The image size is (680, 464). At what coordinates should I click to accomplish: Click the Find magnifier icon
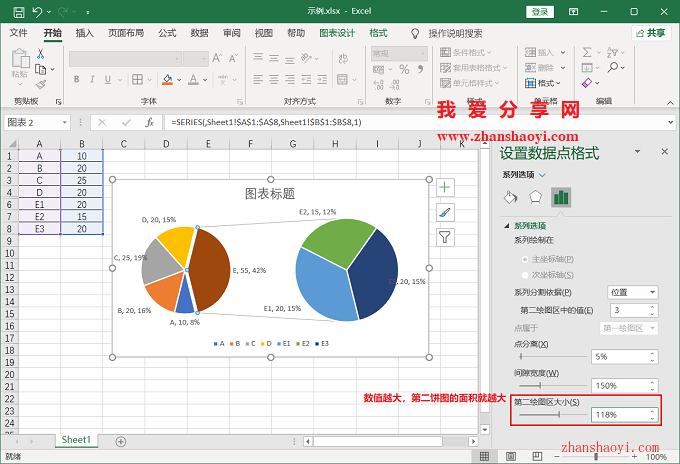tap(613, 67)
